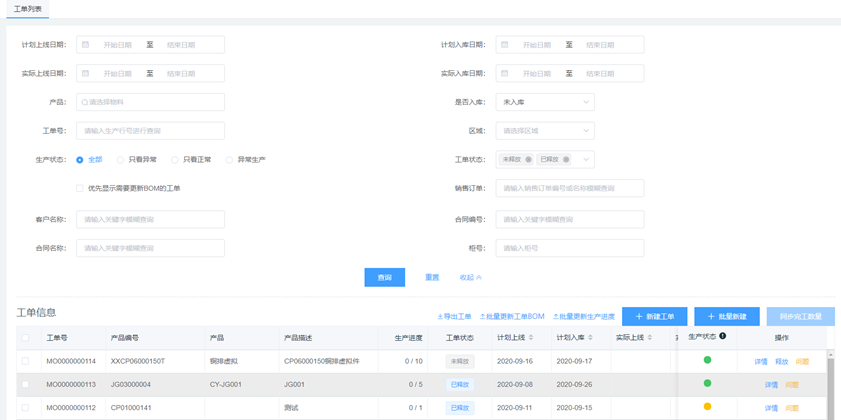
Task: Remove the 已释放 tag from 工单状态
Action: 566,160
